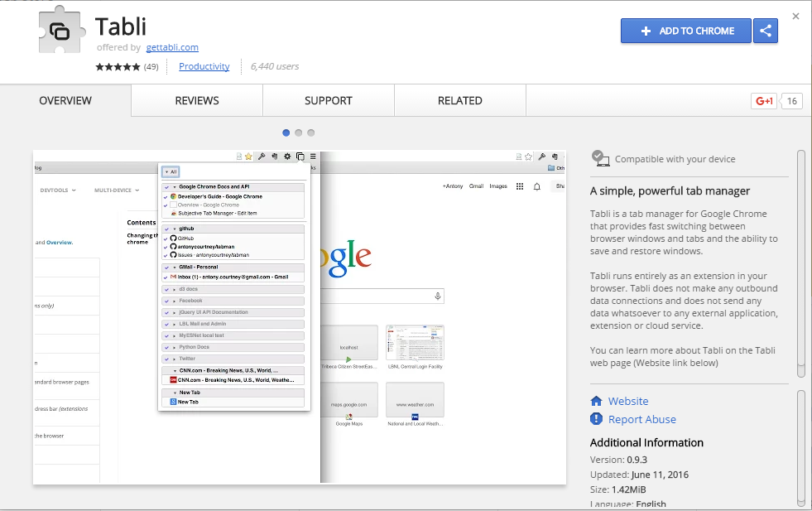
Task: Collapse the Google Chrome Docs and API group
Action: pos(175,187)
